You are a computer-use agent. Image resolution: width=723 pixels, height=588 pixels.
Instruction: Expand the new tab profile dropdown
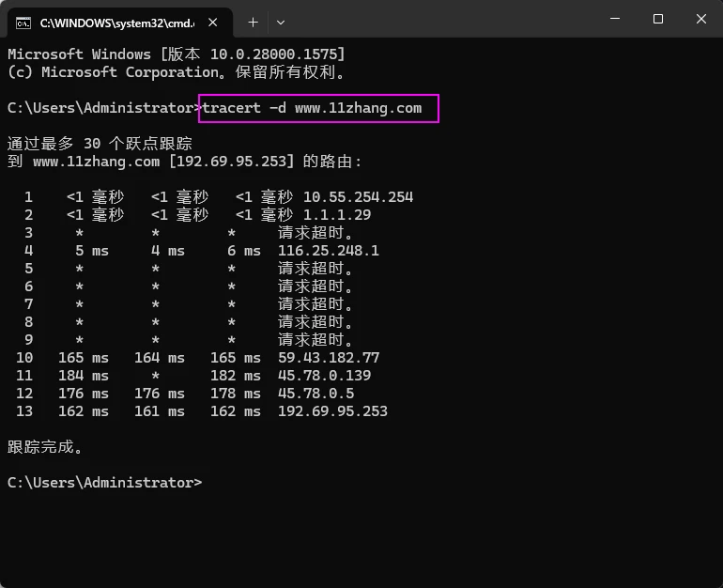pyautogui.click(x=281, y=23)
